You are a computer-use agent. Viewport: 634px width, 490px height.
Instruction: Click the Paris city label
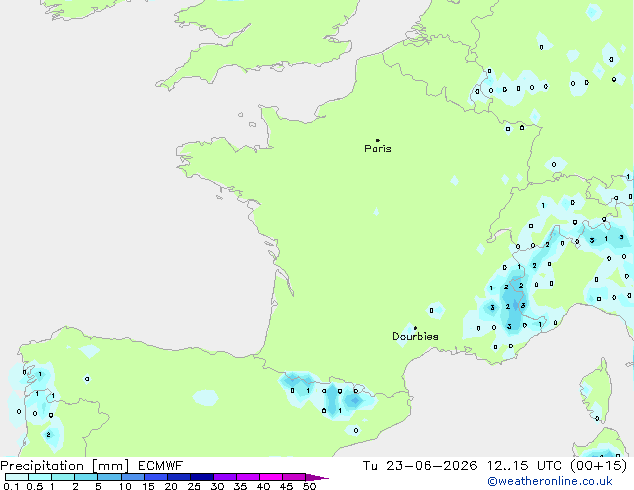(378, 149)
